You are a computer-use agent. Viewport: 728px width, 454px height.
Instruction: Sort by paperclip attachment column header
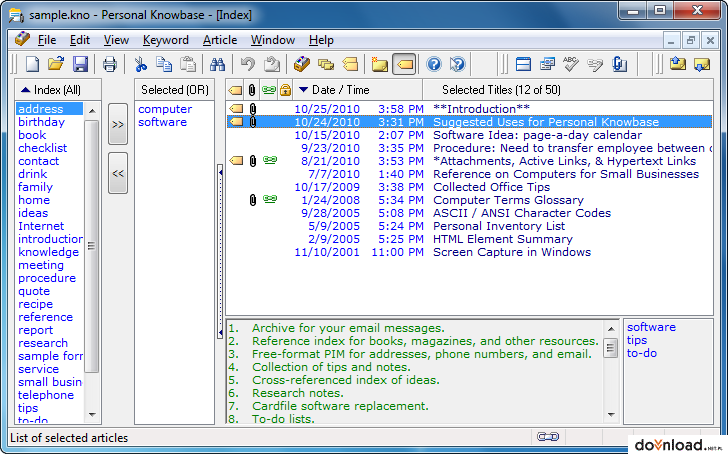252,90
